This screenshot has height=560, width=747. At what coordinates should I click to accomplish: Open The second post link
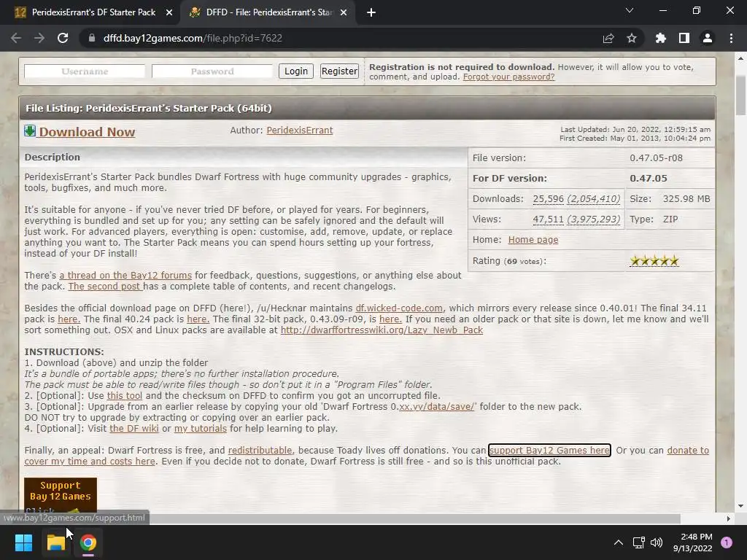click(105, 286)
